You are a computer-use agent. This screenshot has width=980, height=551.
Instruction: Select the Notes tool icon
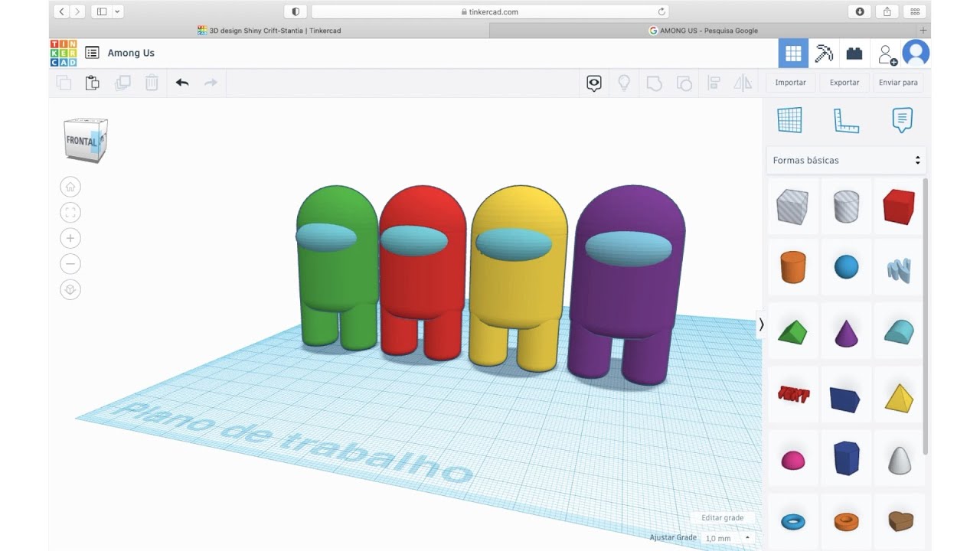[x=902, y=120]
